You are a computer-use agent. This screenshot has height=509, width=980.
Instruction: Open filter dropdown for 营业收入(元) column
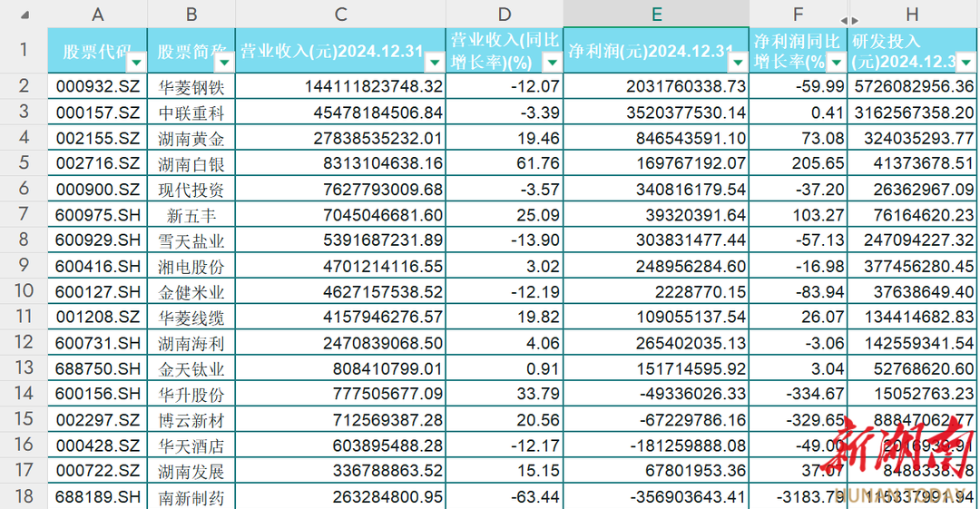[x=435, y=62]
